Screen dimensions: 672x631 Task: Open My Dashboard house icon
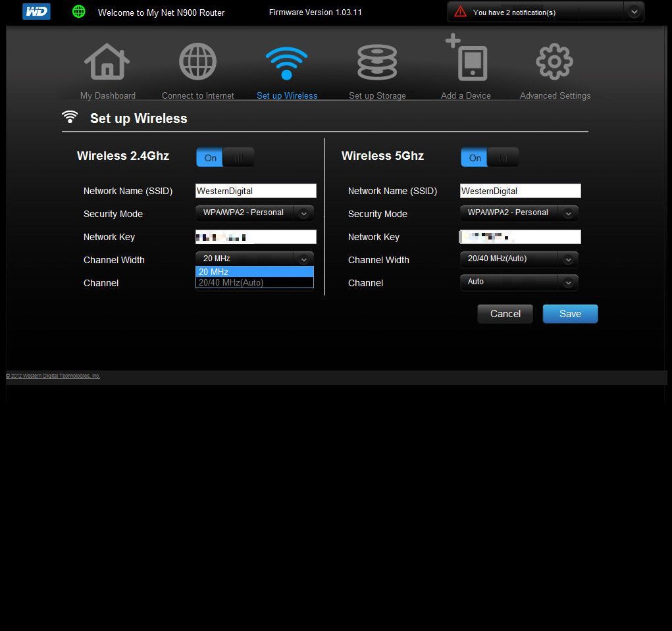pos(107,62)
